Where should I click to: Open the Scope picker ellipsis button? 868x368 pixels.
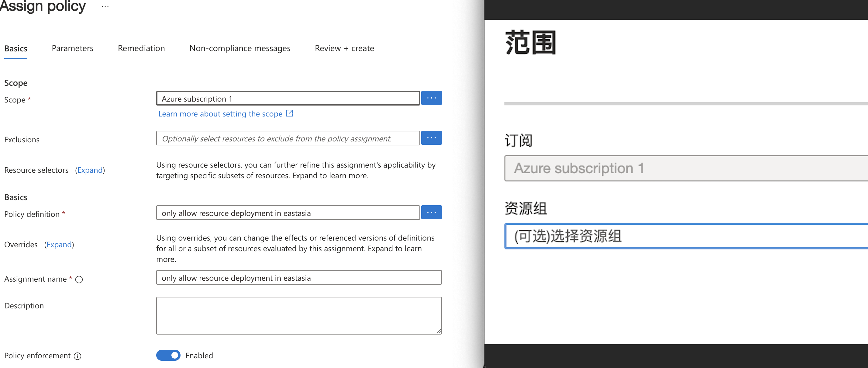tap(431, 98)
